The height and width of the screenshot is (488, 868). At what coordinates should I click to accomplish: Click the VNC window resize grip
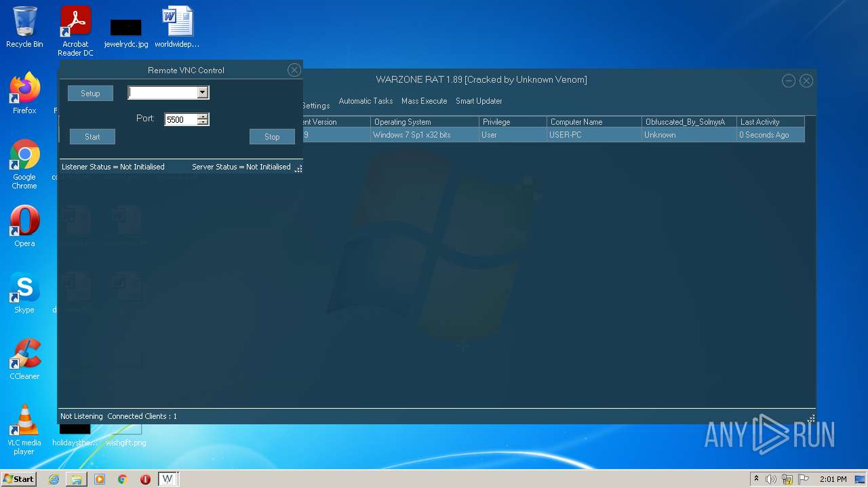click(x=298, y=169)
